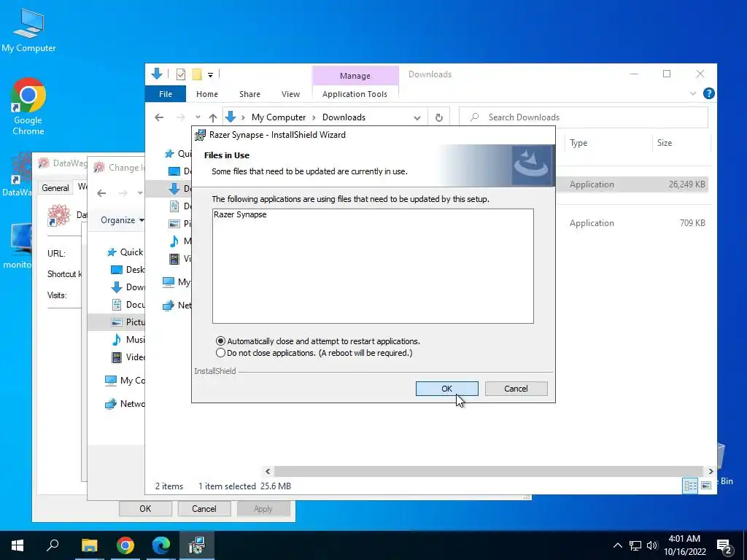Open recent locations dropdown in Downloads window
Screen dimensions: 747x560
(x=198, y=117)
